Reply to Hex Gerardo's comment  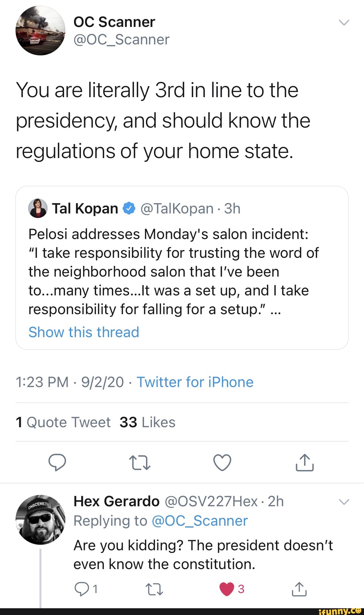[82, 589]
